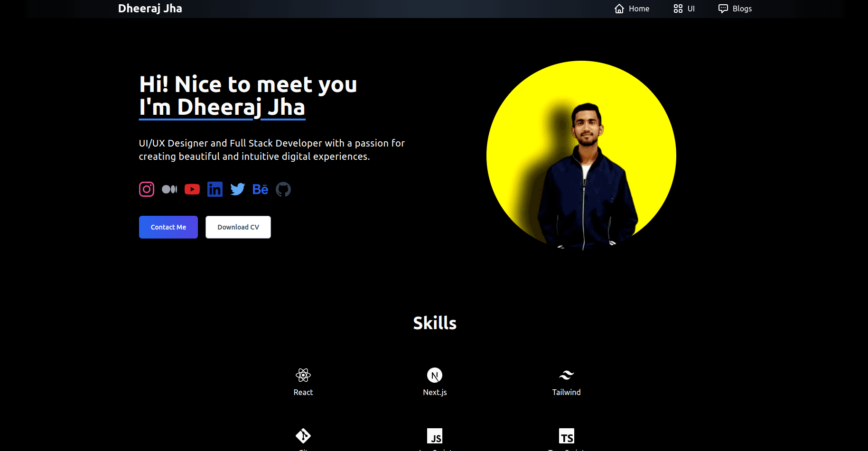
Task: Open the Behance profile icon
Action: point(261,189)
